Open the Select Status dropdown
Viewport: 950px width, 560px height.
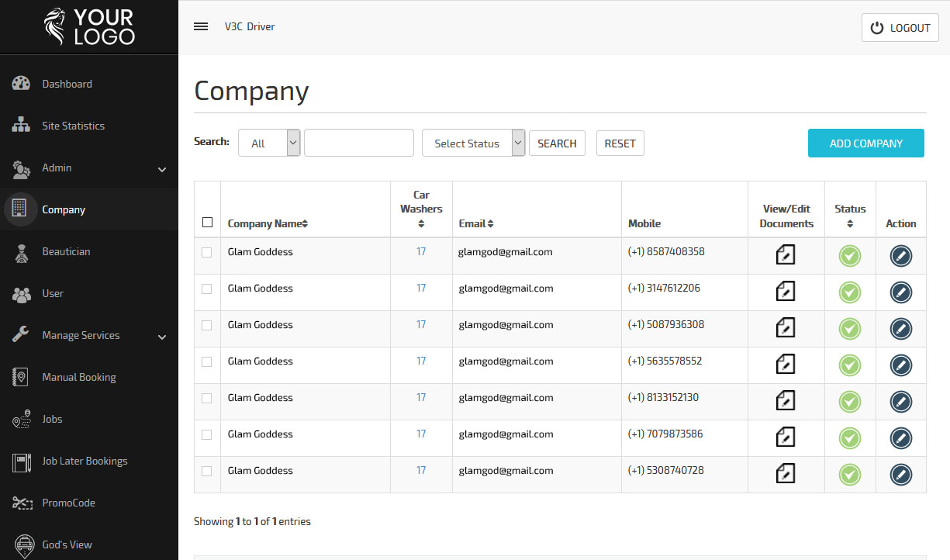[474, 143]
